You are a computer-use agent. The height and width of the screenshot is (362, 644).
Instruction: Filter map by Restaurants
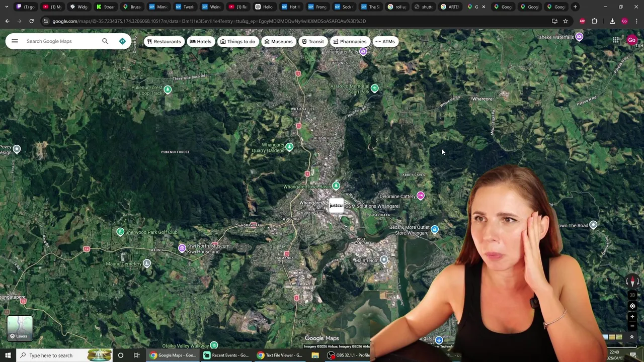(164, 42)
